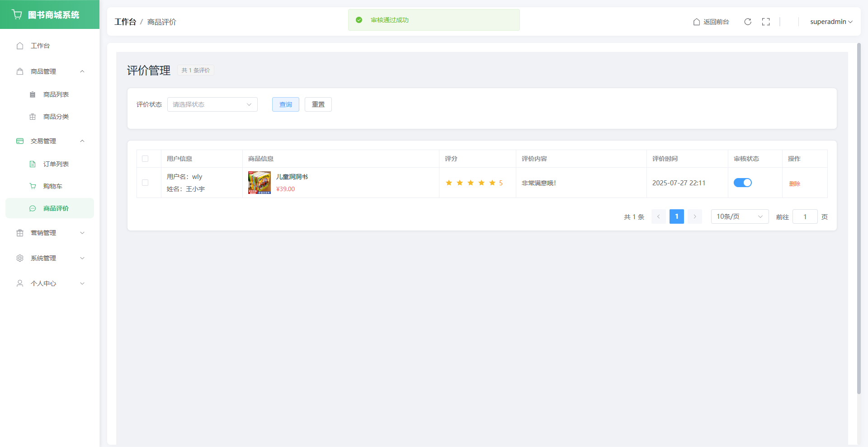Click the 订单列表 document icon
Screen dimensions: 868x447
tap(33, 164)
